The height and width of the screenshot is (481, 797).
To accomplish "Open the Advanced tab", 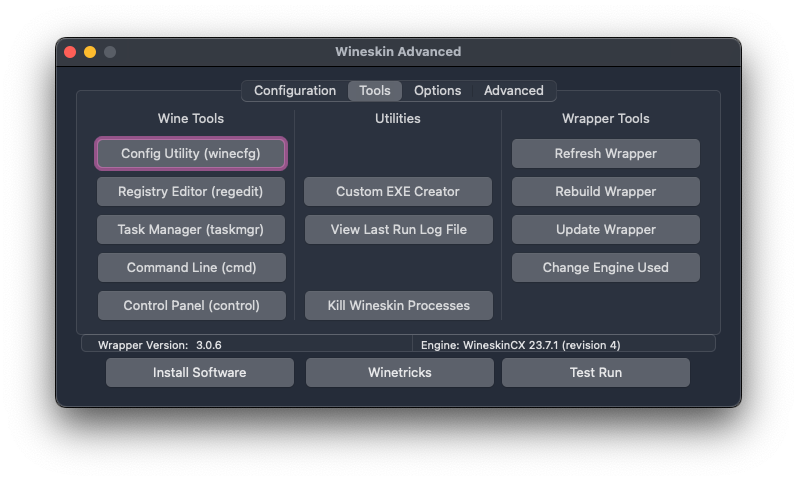I will (x=513, y=91).
